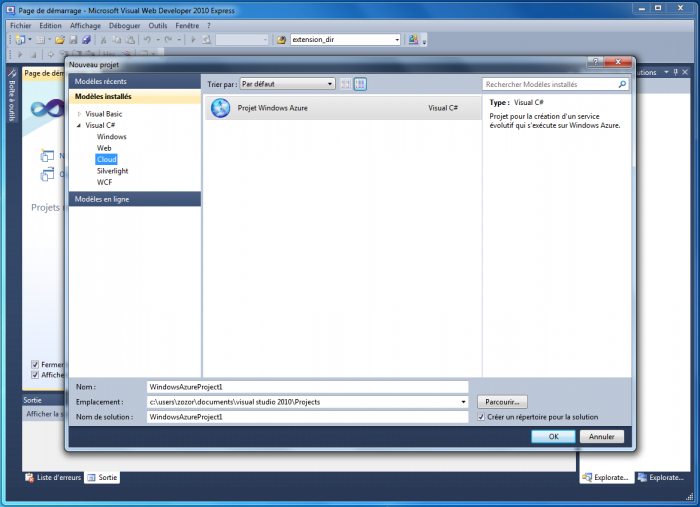Open the Boîte à outils side panel
700x507 pixels.
(x=12, y=95)
